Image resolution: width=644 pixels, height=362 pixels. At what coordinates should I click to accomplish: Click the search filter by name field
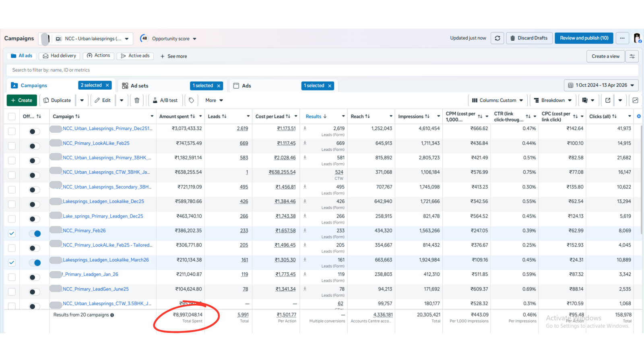click(322, 70)
